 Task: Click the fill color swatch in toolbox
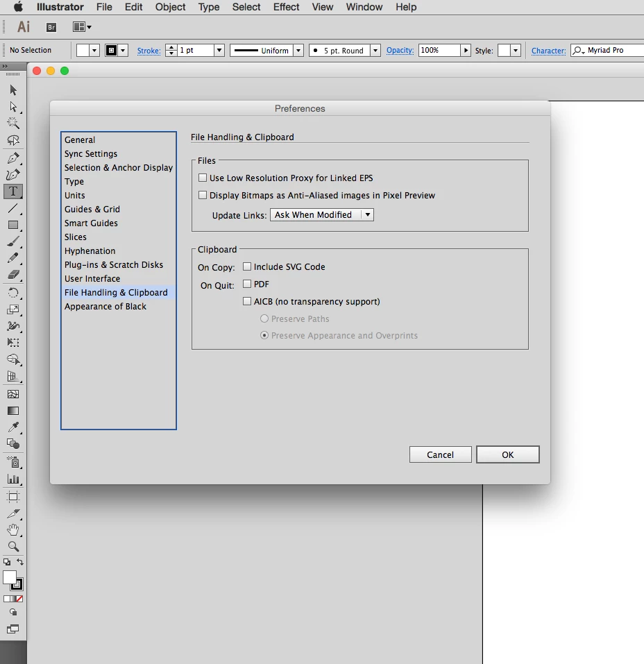pos(8,577)
